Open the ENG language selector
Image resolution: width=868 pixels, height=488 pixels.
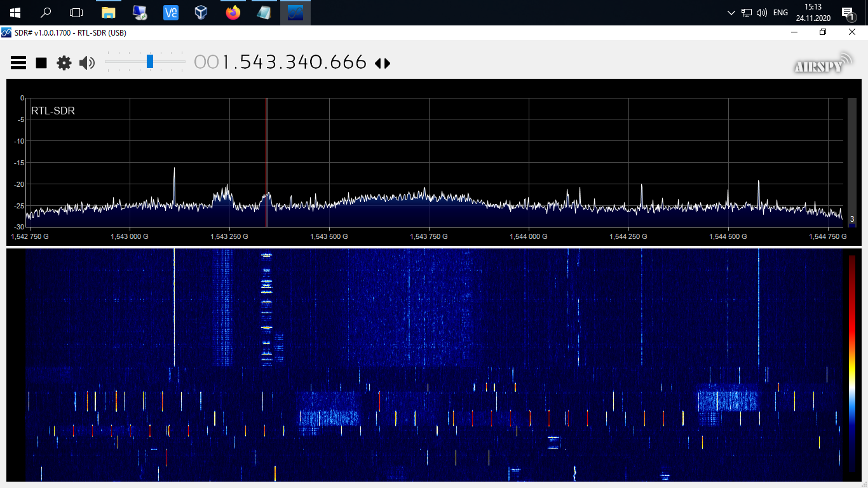[x=780, y=13]
